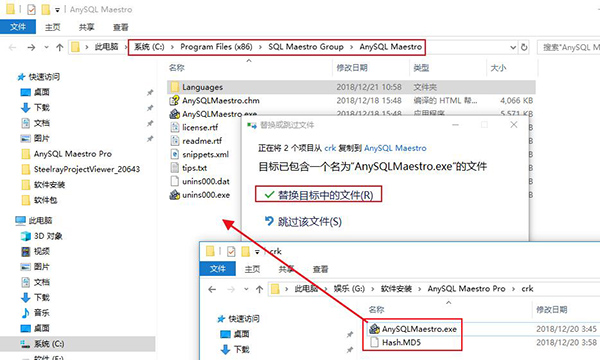Select license.rtf file
Viewport: 600px width, 360px height.
point(194,127)
